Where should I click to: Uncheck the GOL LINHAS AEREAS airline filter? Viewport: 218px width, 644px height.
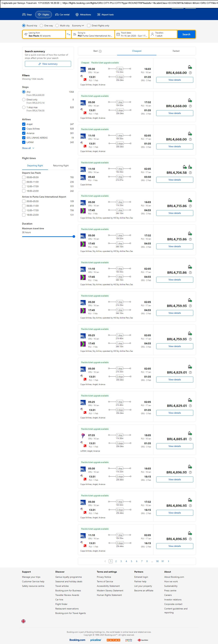pos(24,138)
